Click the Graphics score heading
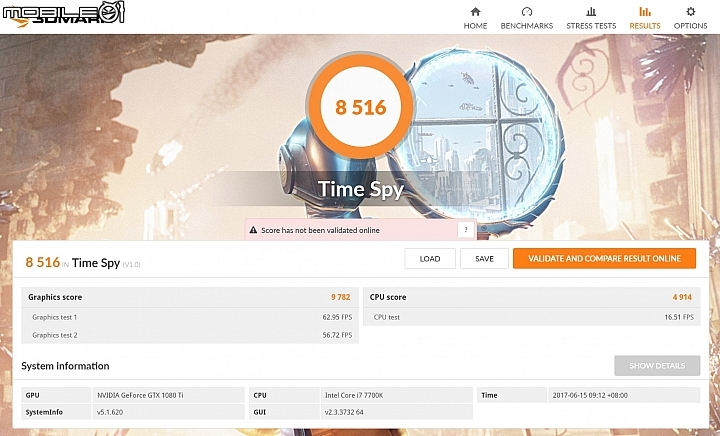The height and width of the screenshot is (436, 720). click(x=55, y=297)
